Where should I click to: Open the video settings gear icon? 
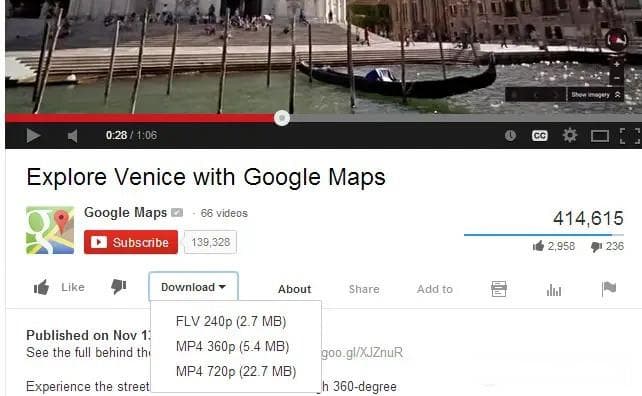pos(570,135)
